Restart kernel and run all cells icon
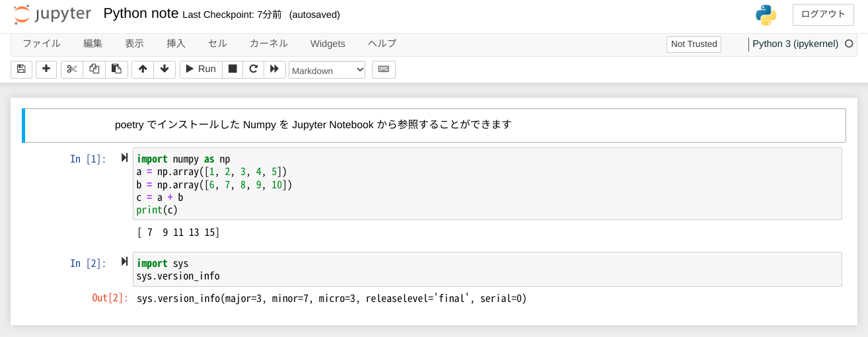Image resolution: width=868 pixels, height=337 pixels. click(275, 69)
